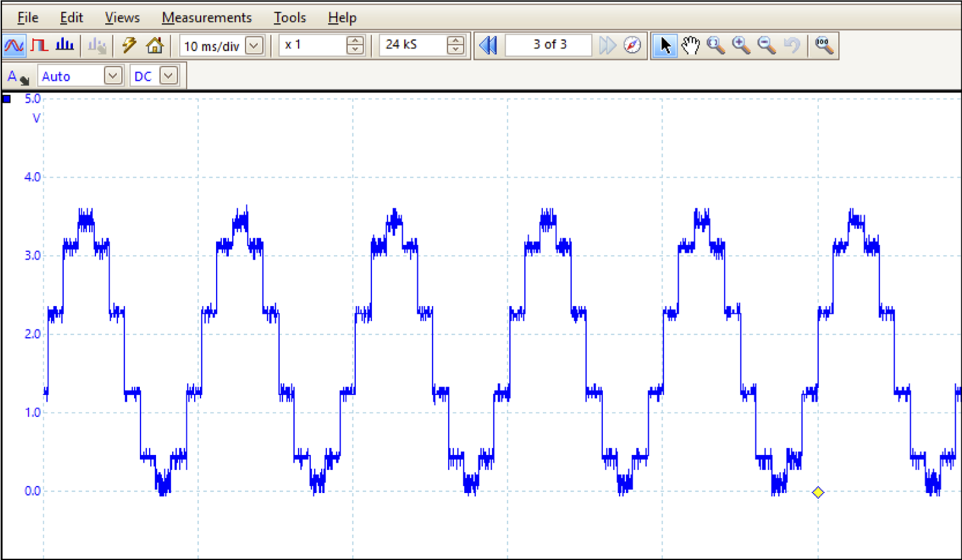
Task: Select the zoom-out magnifier tool
Action: pos(767,45)
